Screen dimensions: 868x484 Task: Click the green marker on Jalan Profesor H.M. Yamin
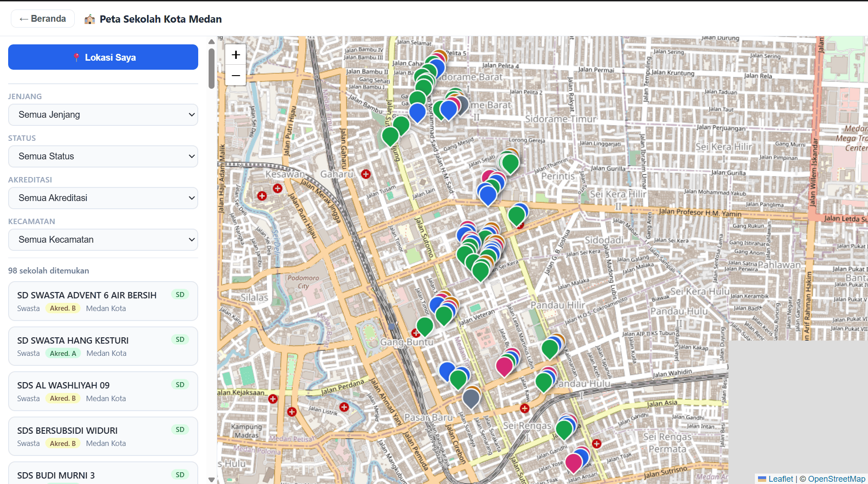[516, 216]
